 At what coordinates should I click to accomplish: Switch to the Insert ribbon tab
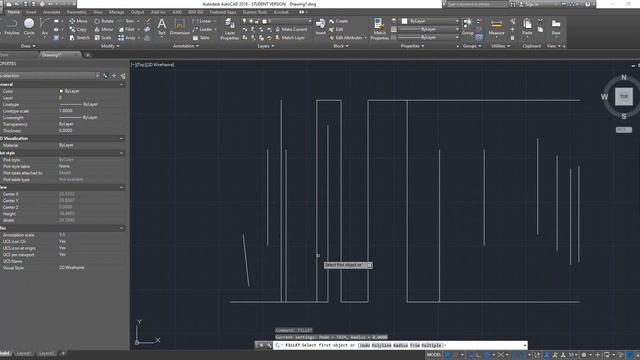click(x=31, y=12)
